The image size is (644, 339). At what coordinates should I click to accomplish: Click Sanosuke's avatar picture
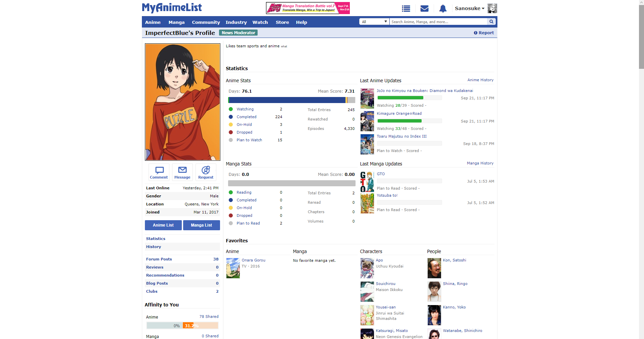[x=492, y=8]
